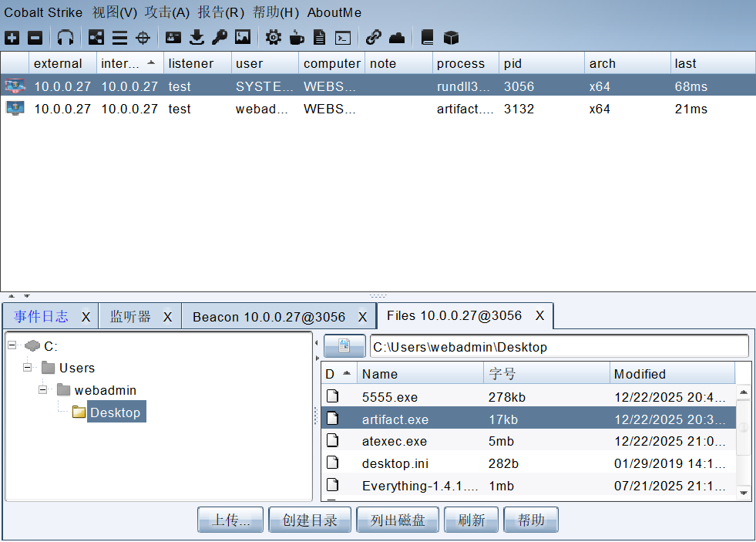Click file list scrollbar down arrow
The height and width of the screenshot is (542, 756).
pos(744,493)
